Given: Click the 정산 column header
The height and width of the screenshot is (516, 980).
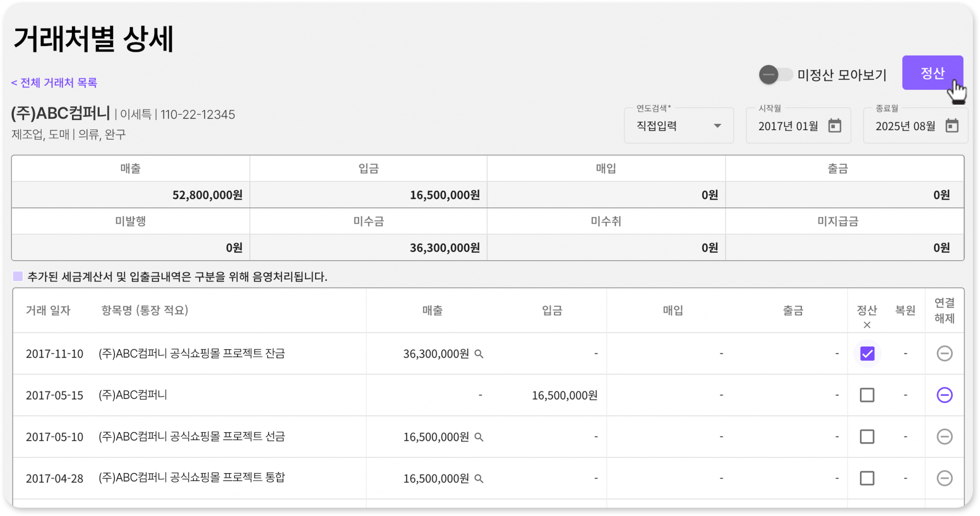Looking at the screenshot, I should (867, 310).
